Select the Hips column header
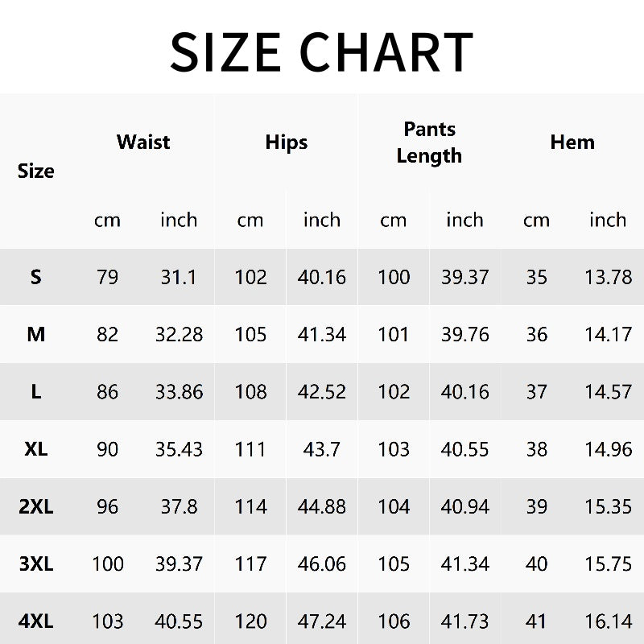This screenshot has height=644, width=644. (x=287, y=142)
